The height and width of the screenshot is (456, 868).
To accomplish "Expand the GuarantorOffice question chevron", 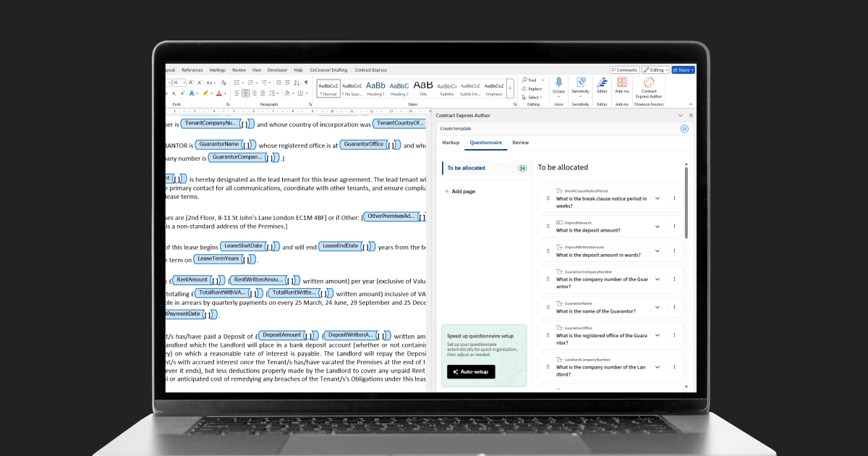I will [x=658, y=335].
